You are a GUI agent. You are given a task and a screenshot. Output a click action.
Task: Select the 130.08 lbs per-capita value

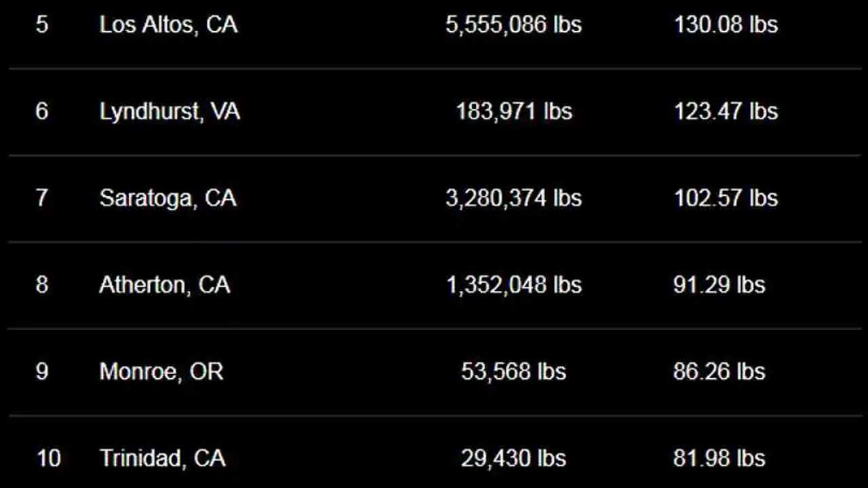[x=726, y=25]
